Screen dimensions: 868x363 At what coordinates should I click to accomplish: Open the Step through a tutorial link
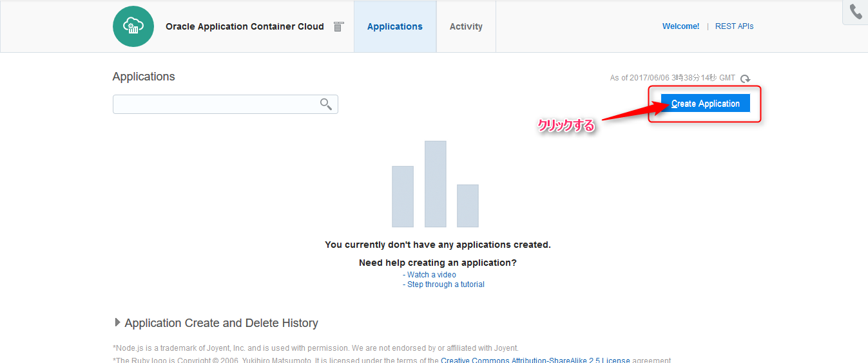pyautogui.click(x=446, y=284)
